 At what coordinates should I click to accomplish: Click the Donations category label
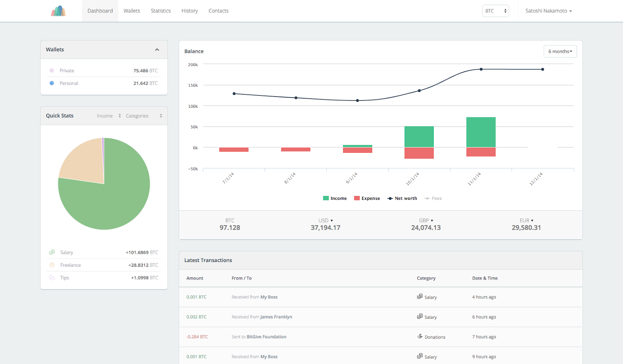tap(435, 337)
